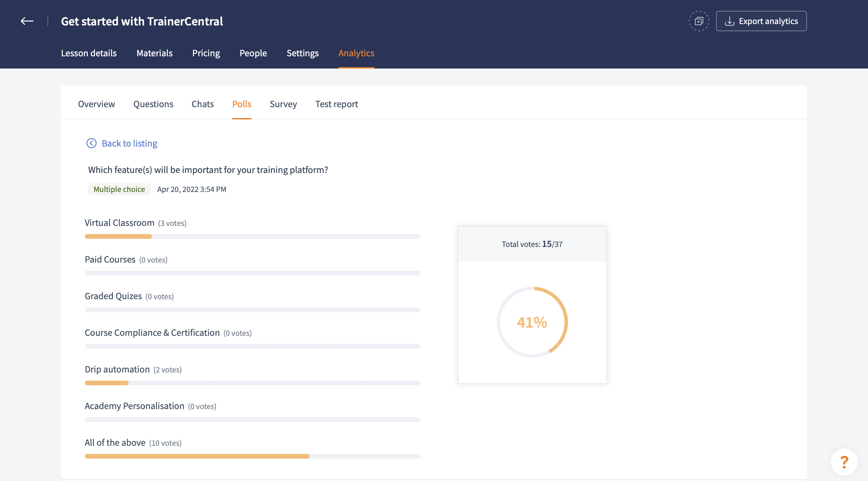The width and height of the screenshot is (868, 481).
Task: Click the download icon in Export analytics
Action: point(729,21)
